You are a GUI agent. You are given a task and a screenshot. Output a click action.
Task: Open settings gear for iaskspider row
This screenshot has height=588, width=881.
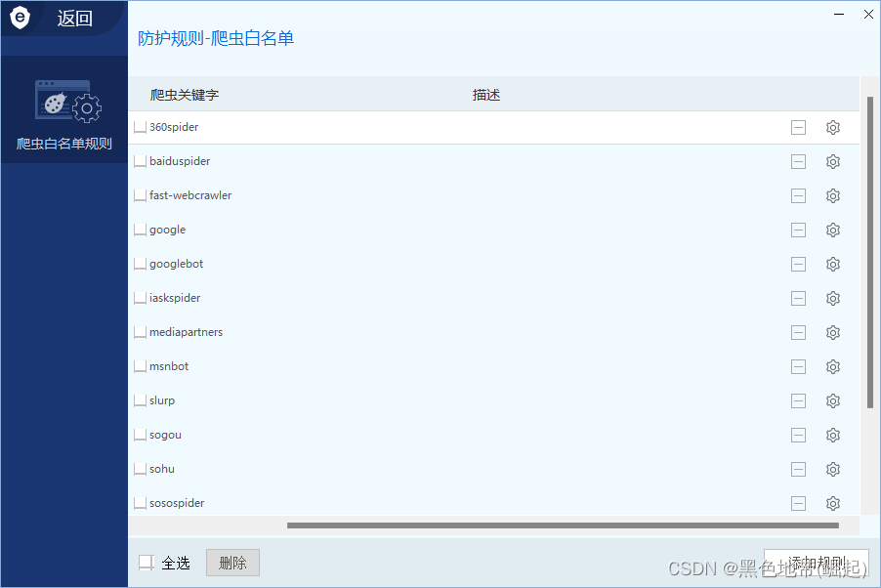tap(833, 299)
